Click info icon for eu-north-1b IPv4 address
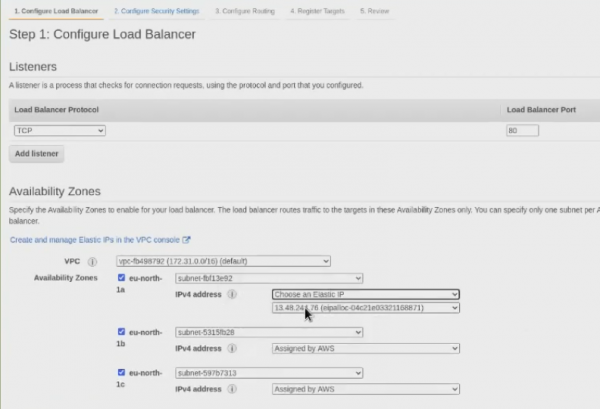Image resolution: width=600 pixels, height=409 pixels. pos(232,349)
